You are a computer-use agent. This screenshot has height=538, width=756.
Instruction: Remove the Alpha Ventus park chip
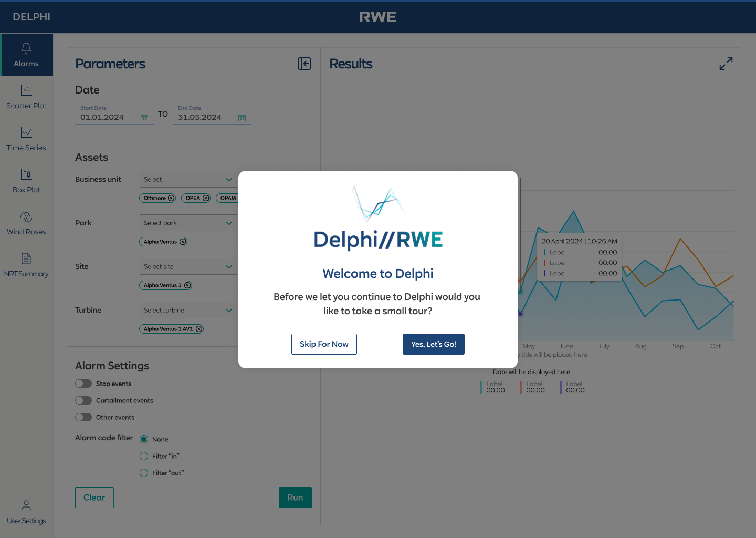point(183,242)
